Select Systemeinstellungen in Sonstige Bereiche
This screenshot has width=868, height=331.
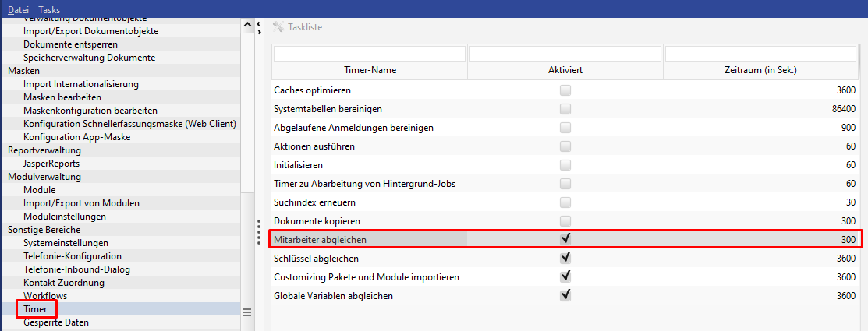pos(66,243)
